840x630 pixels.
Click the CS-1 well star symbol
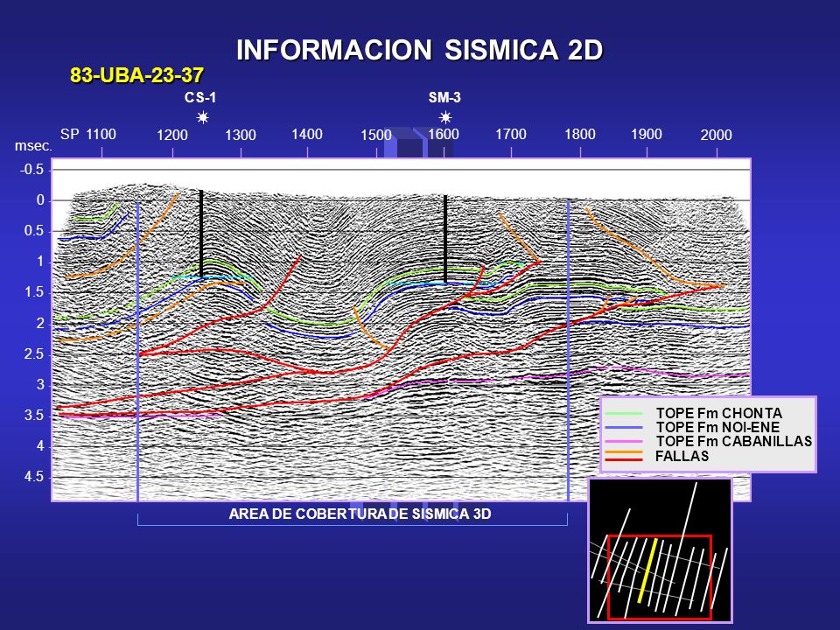(x=202, y=117)
